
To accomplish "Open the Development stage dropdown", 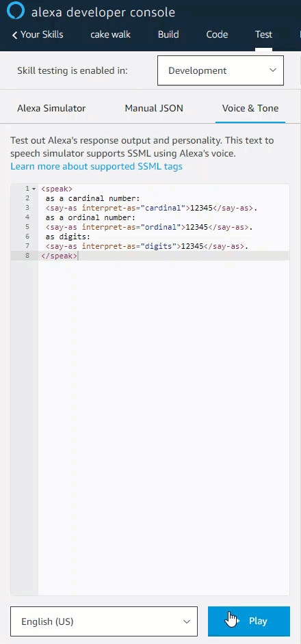I will click(220, 70).
